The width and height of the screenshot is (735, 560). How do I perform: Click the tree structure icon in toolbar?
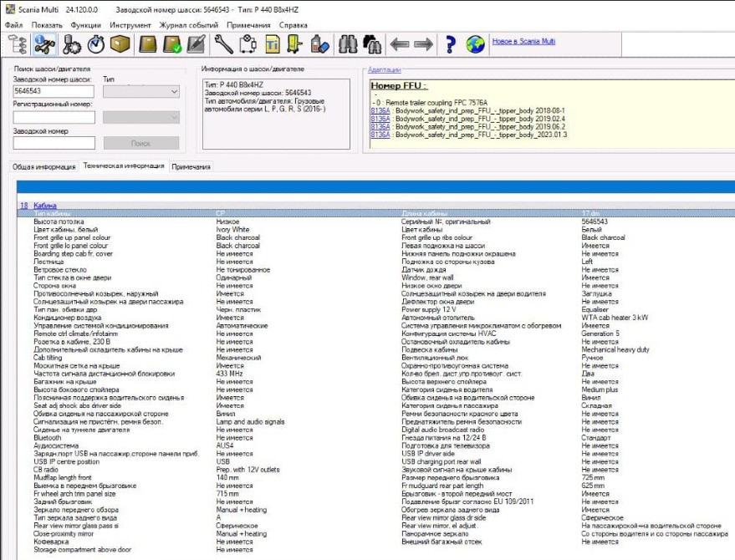click(x=18, y=44)
